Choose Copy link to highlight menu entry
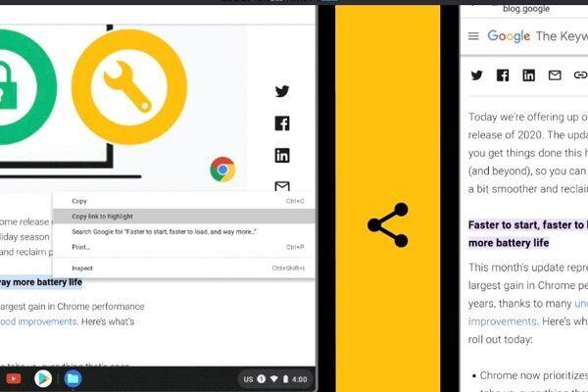The image size is (588, 392). (x=184, y=216)
